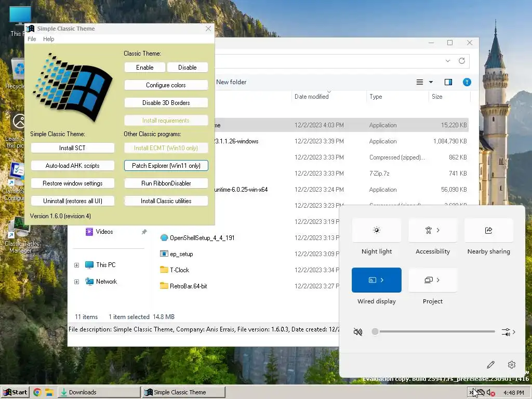Click the T-Clock folder icon
Screen dimensions: 532x399
tap(164, 270)
